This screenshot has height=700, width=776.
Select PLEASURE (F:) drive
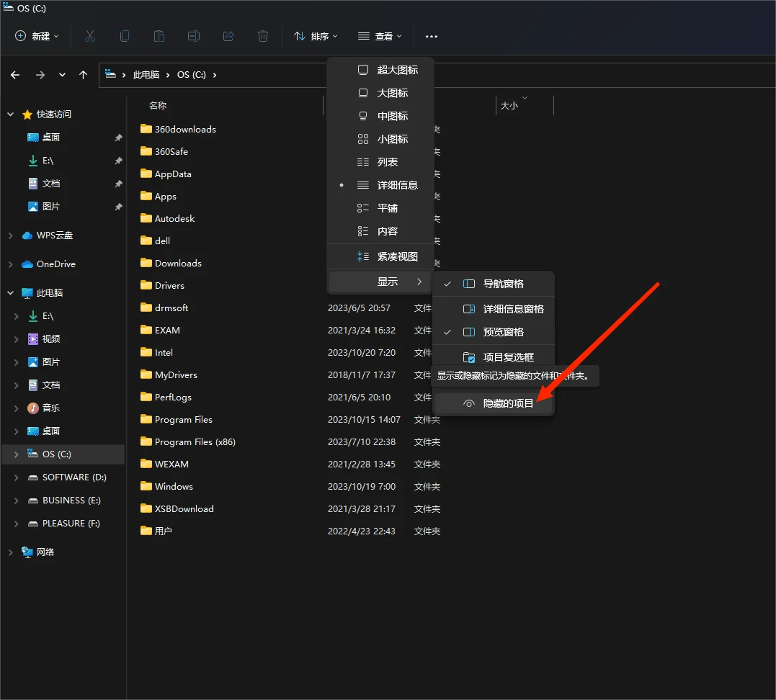pos(71,523)
